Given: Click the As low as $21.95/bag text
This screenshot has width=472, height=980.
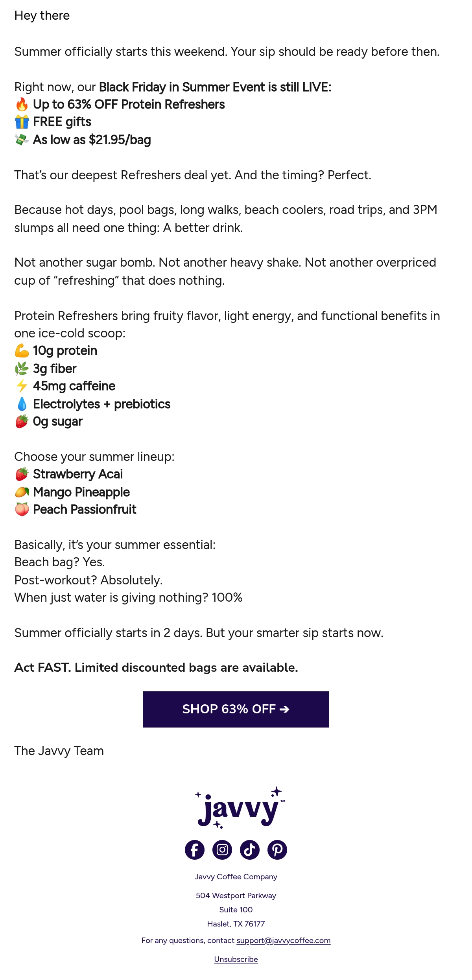Looking at the screenshot, I should (92, 140).
